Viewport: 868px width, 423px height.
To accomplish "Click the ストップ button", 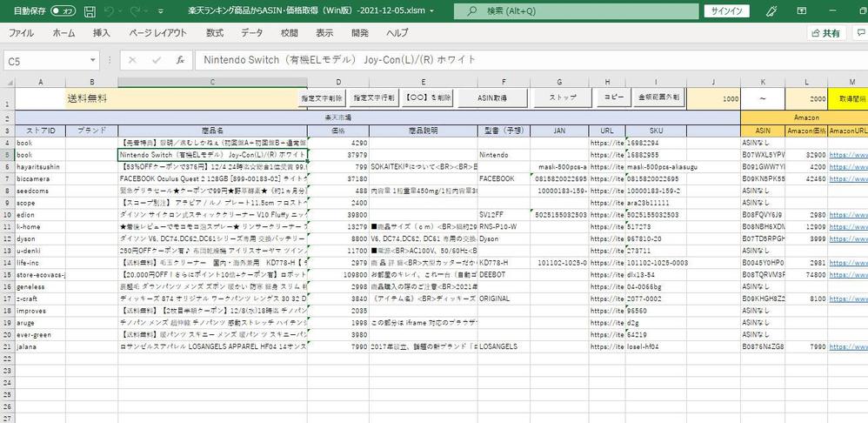I will click(563, 98).
